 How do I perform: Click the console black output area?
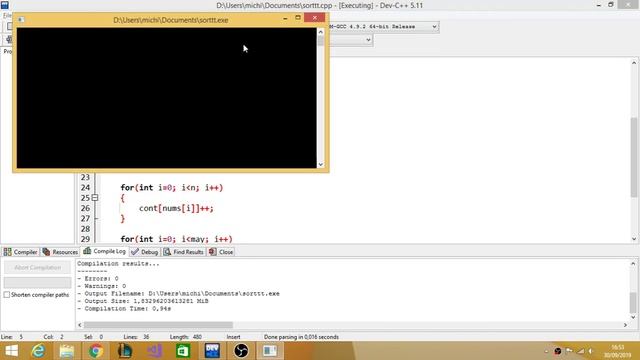167,98
